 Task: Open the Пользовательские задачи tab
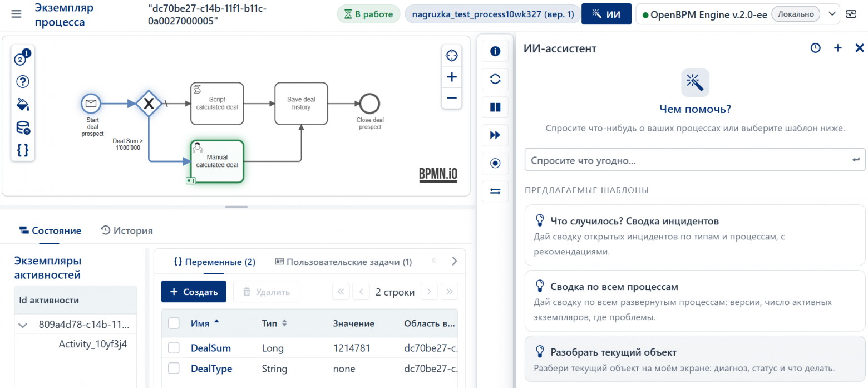click(344, 262)
